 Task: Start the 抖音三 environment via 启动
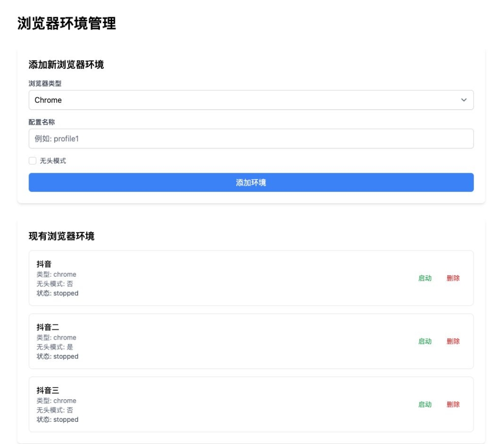click(x=425, y=405)
